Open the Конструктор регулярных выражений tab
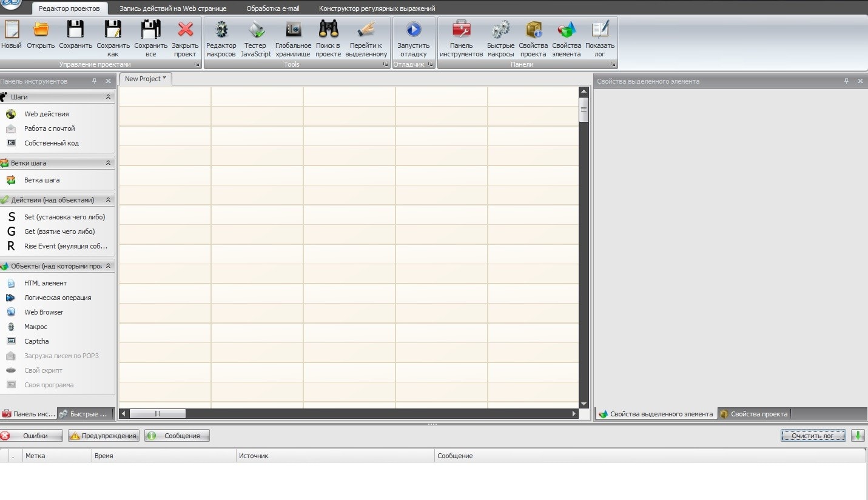The width and height of the screenshot is (868, 500). pyautogui.click(x=377, y=8)
